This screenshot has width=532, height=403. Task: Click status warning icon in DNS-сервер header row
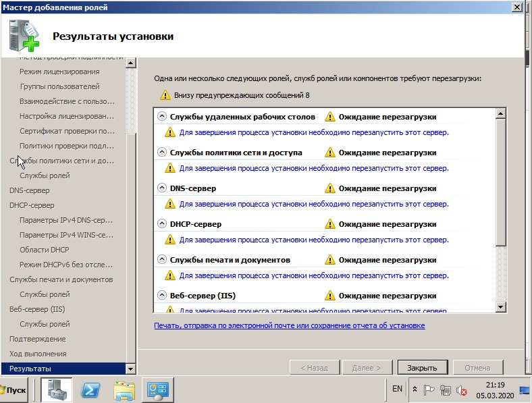tap(329, 188)
